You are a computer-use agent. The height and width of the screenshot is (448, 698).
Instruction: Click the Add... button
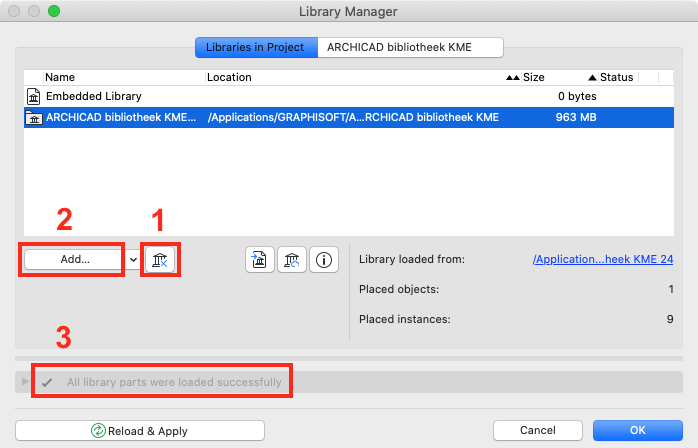coord(73,259)
